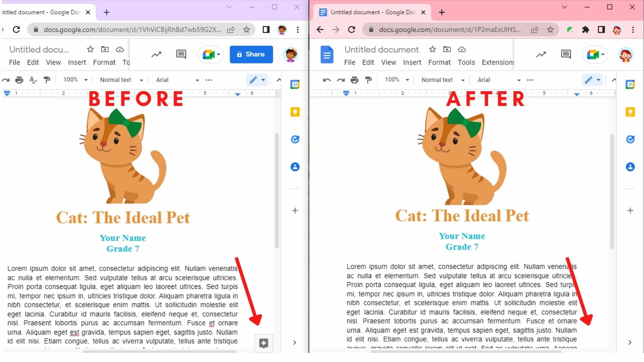Star the Untitled document
The width and height of the screenshot is (644, 362).
tap(432, 49)
